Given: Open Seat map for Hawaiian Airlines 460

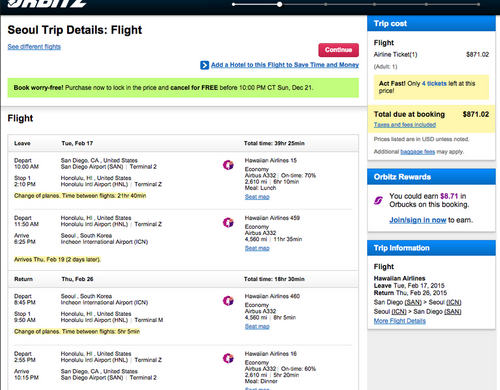Looking at the screenshot, I should tap(257, 326).
